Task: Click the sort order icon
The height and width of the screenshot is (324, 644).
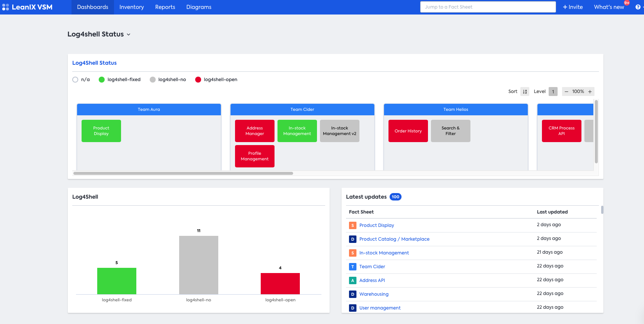Action: click(x=525, y=92)
